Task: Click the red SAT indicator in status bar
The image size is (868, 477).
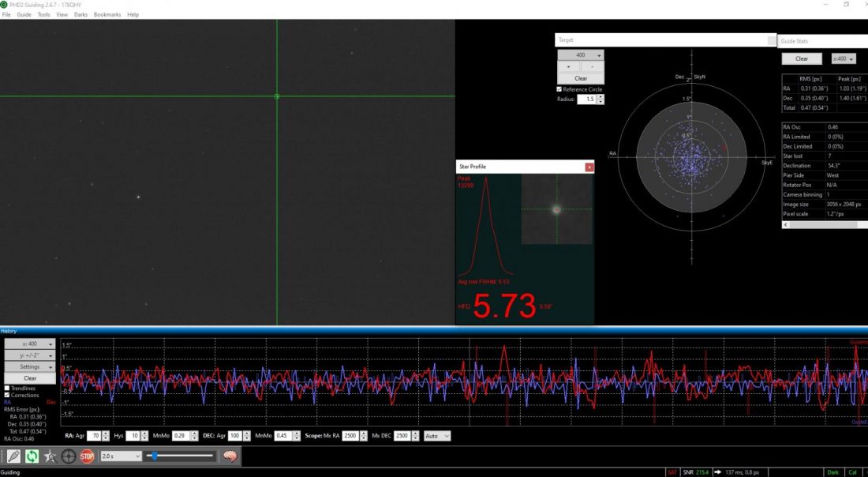Action: tap(672, 472)
